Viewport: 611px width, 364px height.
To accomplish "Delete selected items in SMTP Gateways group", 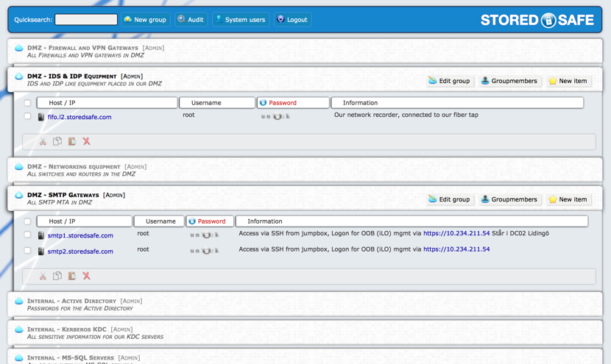I will (87, 276).
